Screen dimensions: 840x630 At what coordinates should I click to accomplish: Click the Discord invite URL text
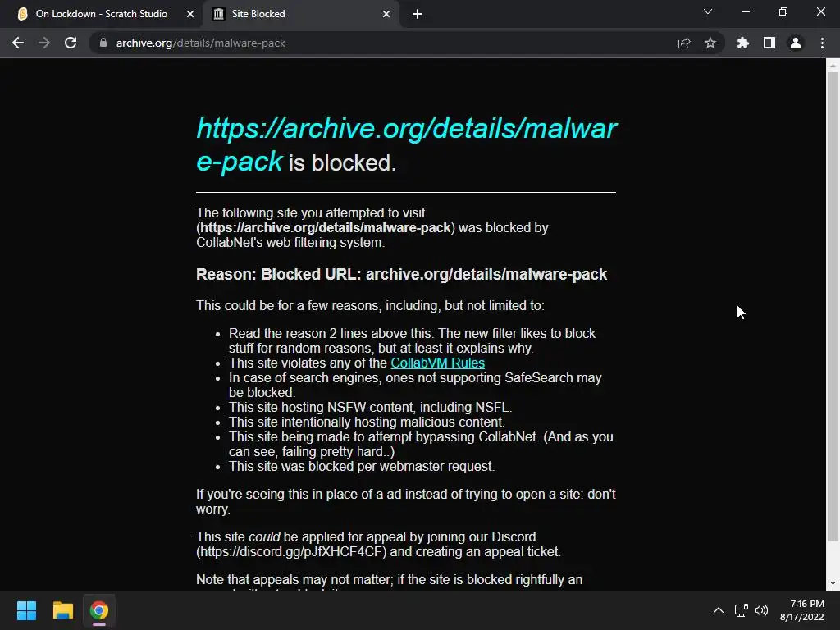pos(291,551)
